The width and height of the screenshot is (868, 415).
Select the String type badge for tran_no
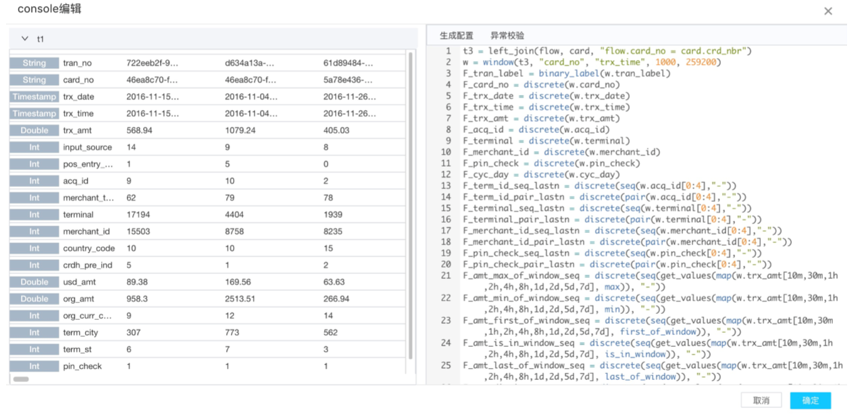coord(34,63)
